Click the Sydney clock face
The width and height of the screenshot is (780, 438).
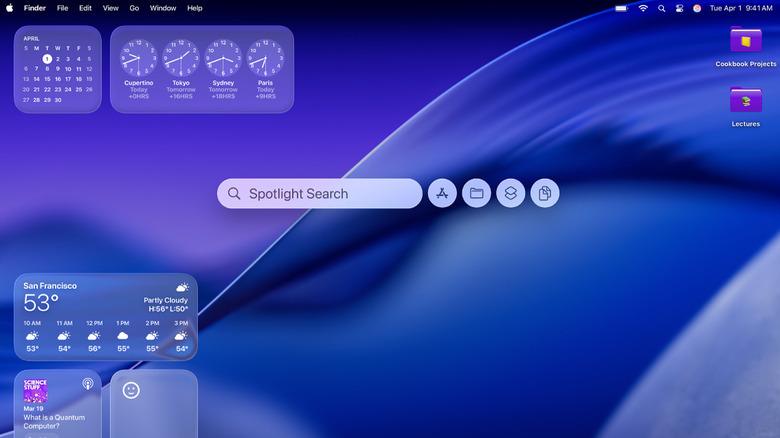(223, 58)
